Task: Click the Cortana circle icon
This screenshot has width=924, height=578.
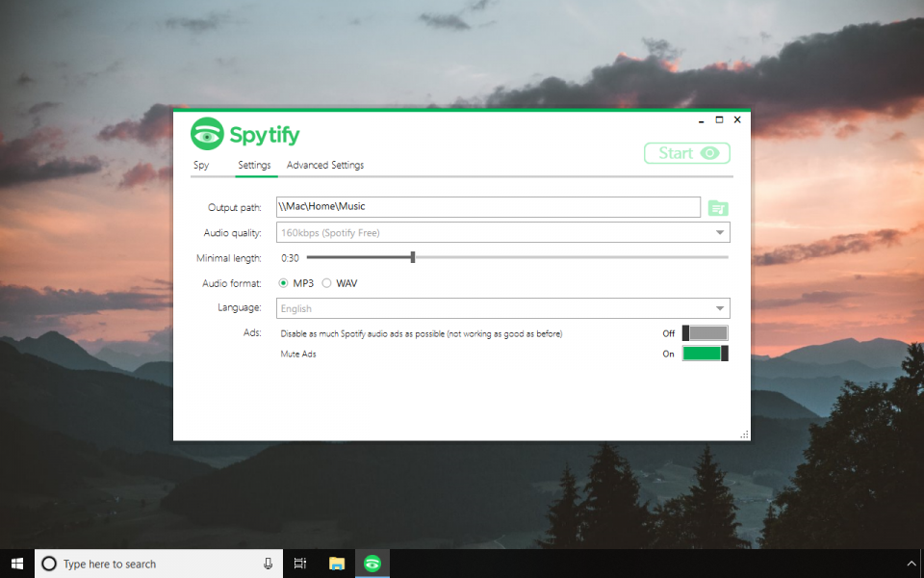Action: tap(49, 564)
